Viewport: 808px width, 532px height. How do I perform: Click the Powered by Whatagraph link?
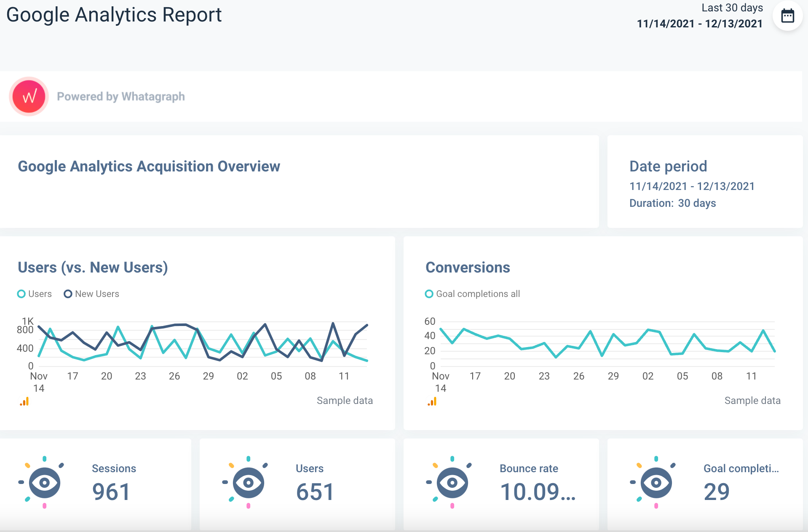[x=121, y=96]
